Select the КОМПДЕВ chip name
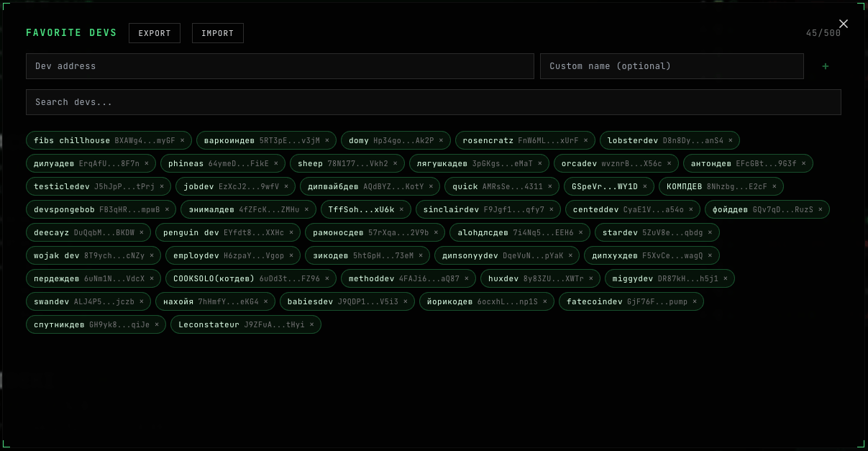The height and width of the screenshot is (451, 868). point(685,186)
